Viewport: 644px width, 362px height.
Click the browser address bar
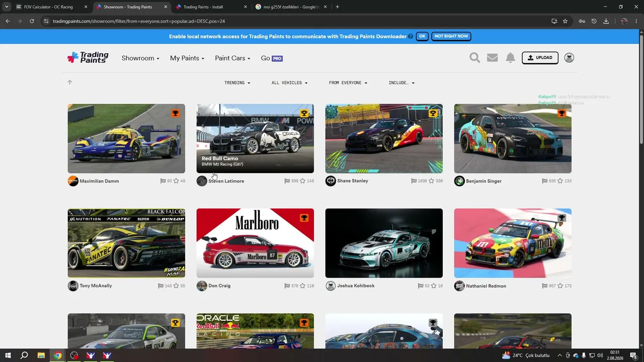pyautogui.click(x=297, y=21)
